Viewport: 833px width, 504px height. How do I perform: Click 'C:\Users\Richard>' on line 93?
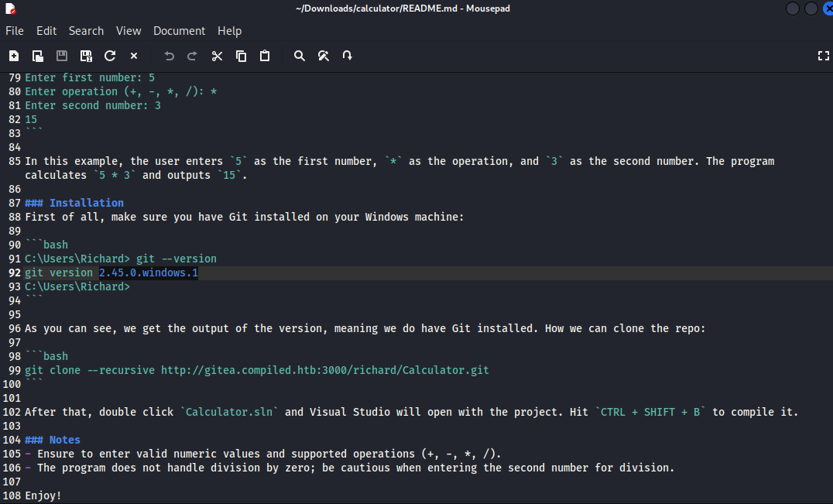[x=77, y=286]
